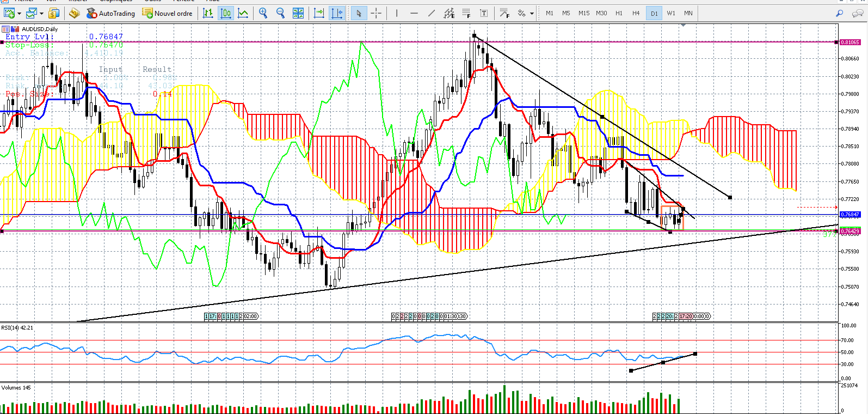Select the trendline anchor at the price peak
The width and height of the screenshot is (868, 414).
475,36
